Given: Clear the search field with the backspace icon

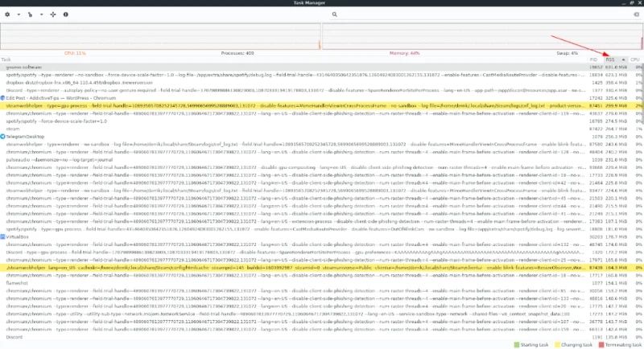Looking at the screenshot, I should [x=636, y=14].
